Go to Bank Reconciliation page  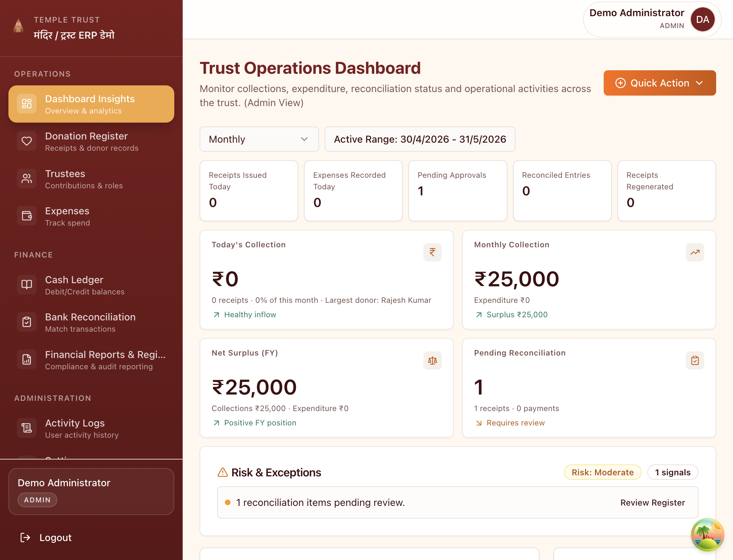tap(91, 322)
